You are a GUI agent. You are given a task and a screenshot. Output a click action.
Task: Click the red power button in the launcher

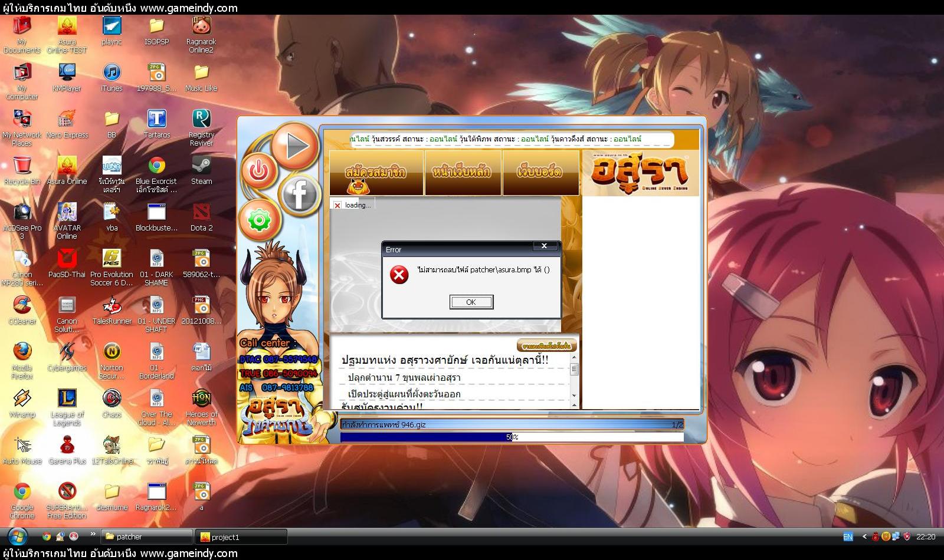(x=259, y=171)
